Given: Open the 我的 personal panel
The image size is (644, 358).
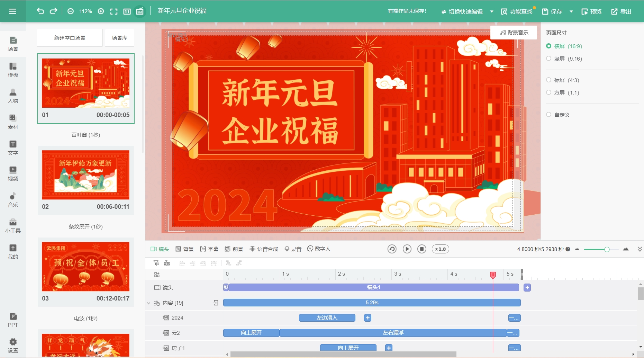Looking at the screenshot, I should 13,252.
